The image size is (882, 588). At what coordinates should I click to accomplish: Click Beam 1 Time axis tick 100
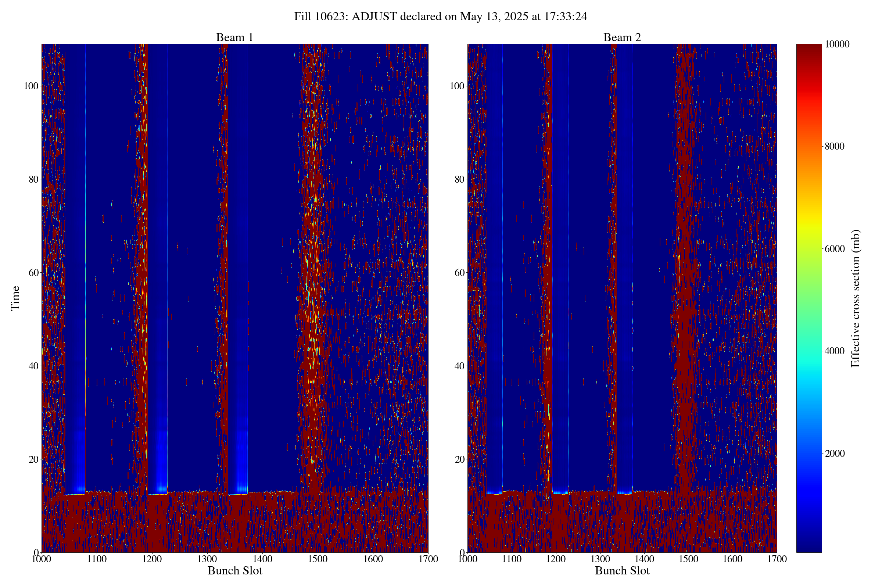point(31,86)
